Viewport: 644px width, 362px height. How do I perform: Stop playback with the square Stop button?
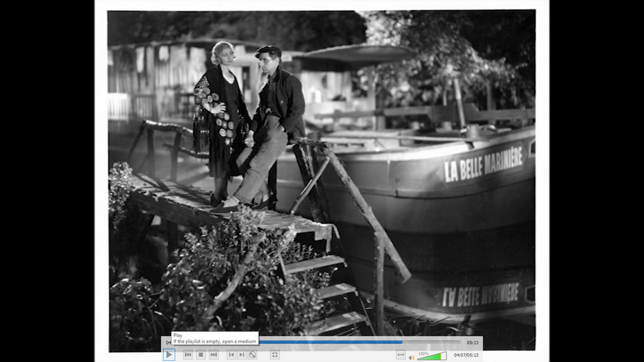pyautogui.click(x=201, y=355)
